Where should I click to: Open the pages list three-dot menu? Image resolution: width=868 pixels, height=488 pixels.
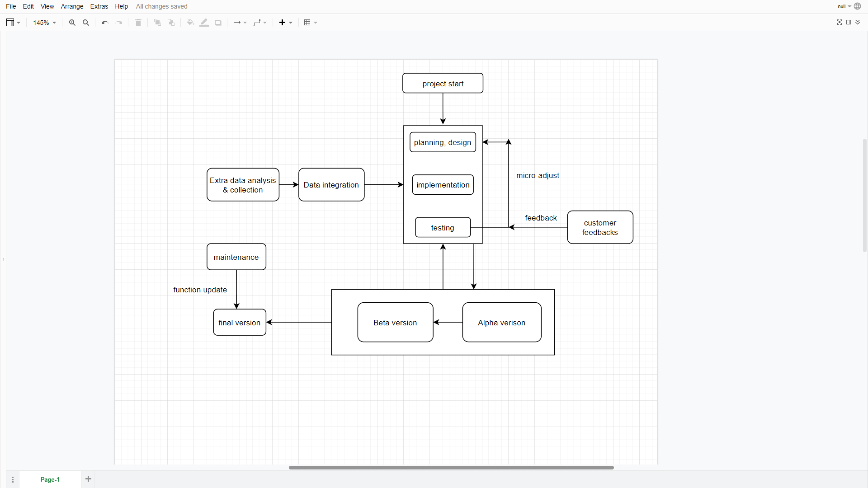[x=13, y=479]
